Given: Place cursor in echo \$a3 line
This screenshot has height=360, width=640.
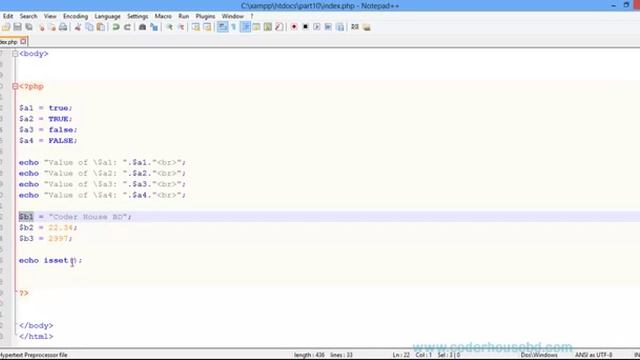Looking at the screenshot, I should click(102, 184).
